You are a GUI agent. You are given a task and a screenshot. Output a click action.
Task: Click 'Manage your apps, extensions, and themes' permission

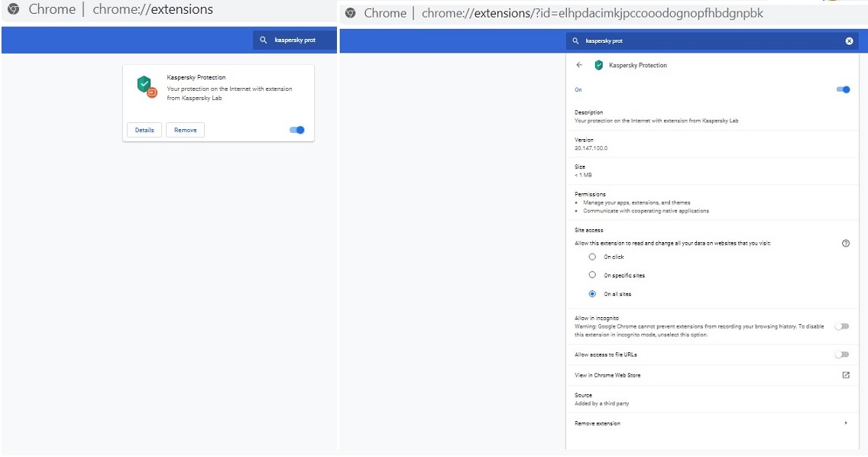[x=636, y=203]
